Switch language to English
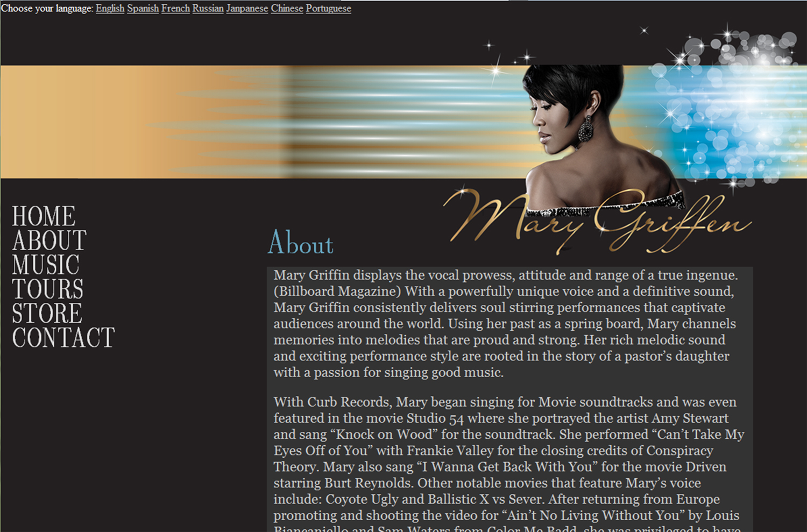This screenshot has height=532, width=807. pos(110,9)
